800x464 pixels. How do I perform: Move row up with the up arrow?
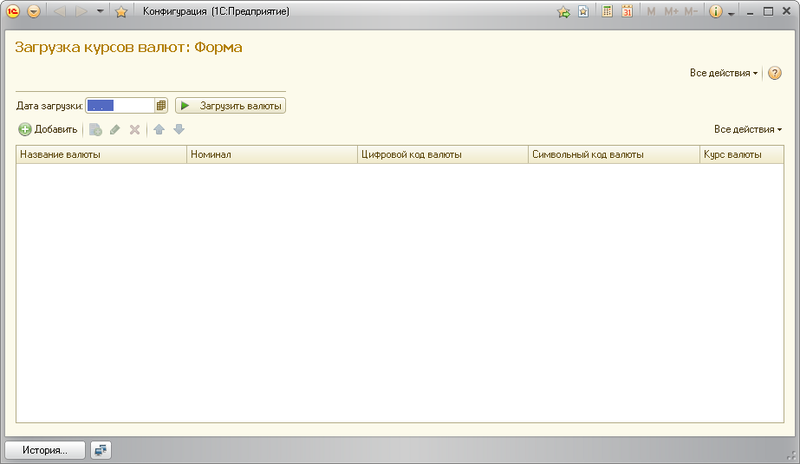click(x=159, y=130)
